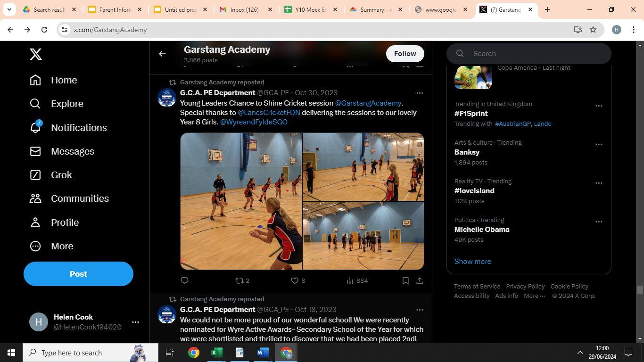Open more options for Michelle Obama trend
The image size is (644, 362).
[x=599, y=222]
